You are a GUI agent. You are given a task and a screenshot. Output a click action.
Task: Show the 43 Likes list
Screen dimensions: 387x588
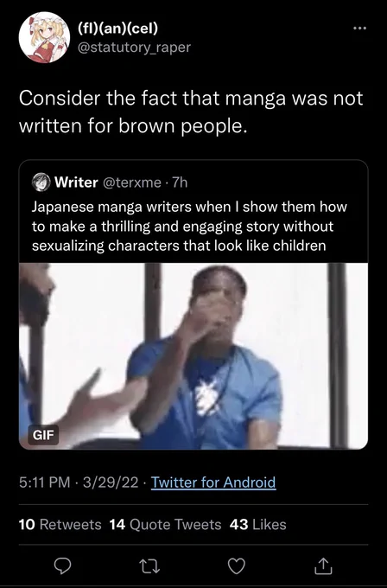[257, 525]
